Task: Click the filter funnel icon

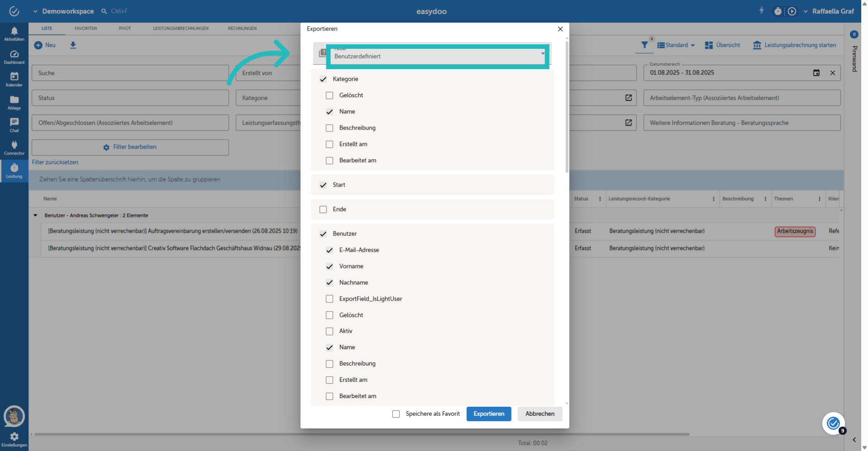Action: (x=644, y=45)
